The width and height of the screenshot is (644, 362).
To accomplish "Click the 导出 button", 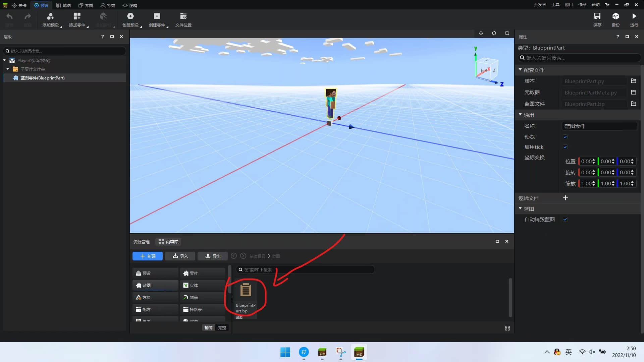I will 213,256.
